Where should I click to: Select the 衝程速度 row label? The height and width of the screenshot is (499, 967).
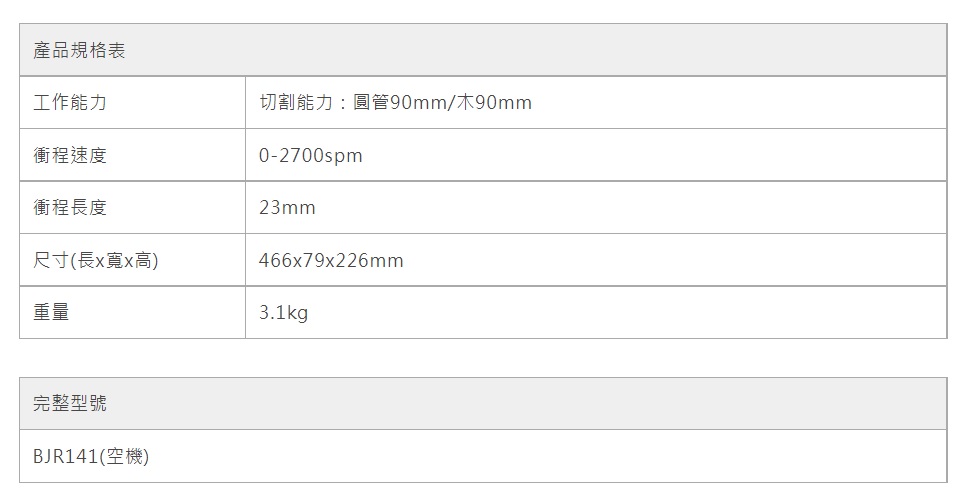pyautogui.click(x=70, y=156)
